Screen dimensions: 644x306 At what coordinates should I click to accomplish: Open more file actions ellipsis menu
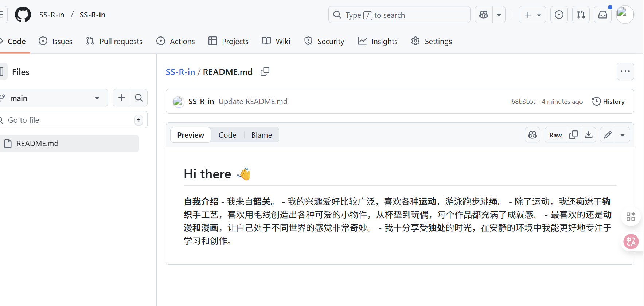click(x=625, y=71)
